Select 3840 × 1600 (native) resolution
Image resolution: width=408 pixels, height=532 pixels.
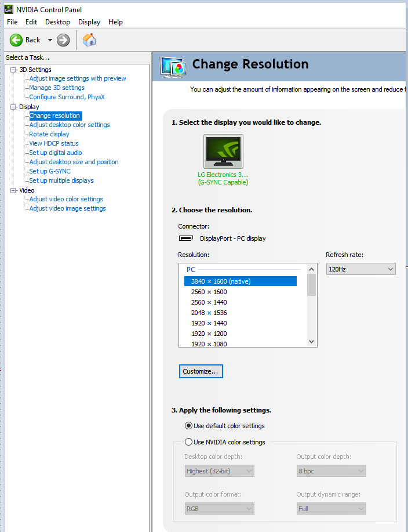241,281
